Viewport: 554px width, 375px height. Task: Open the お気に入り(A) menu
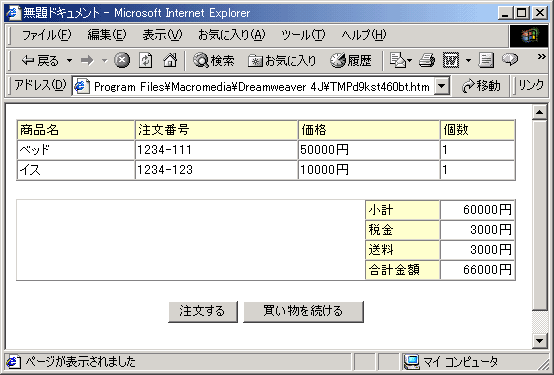pos(231,35)
